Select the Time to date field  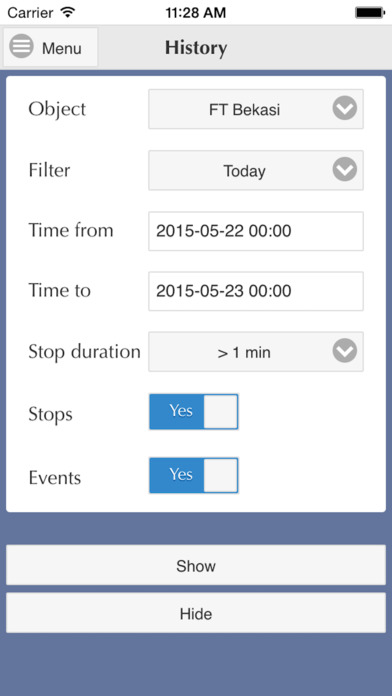click(x=256, y=291)
